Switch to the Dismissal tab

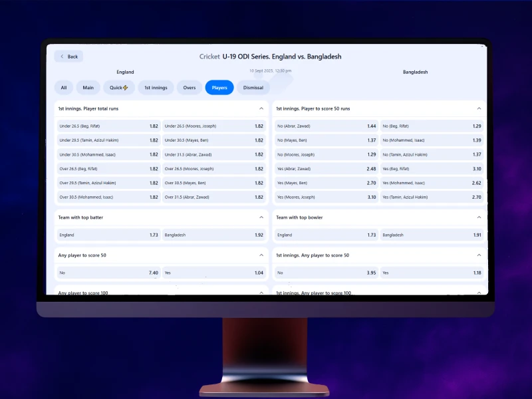point(253,87)
